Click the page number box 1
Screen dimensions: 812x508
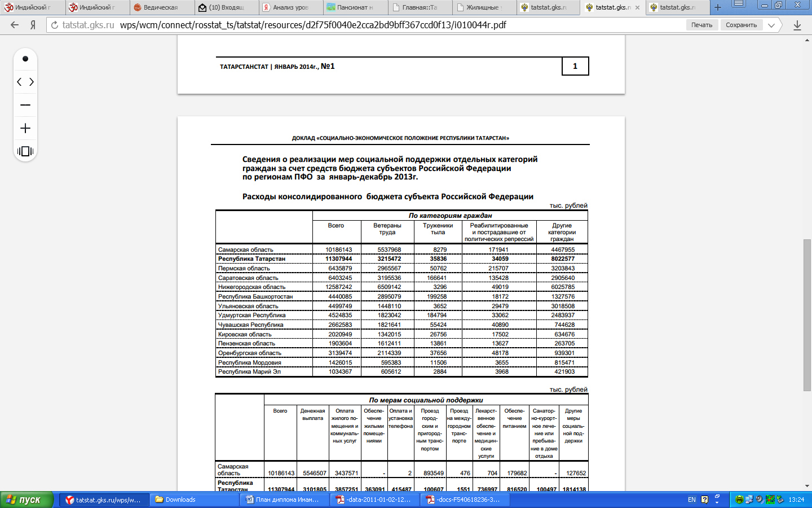coord(575,66)
